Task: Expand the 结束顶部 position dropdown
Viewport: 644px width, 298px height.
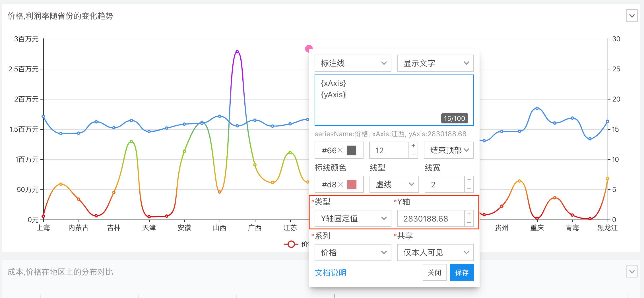Action: [x=449, y=150]
